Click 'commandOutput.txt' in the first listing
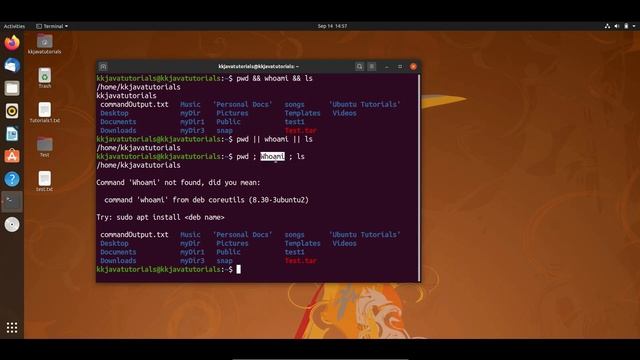Image resolution: width=640 pixels, height=360 pixels. click(134, 104)
